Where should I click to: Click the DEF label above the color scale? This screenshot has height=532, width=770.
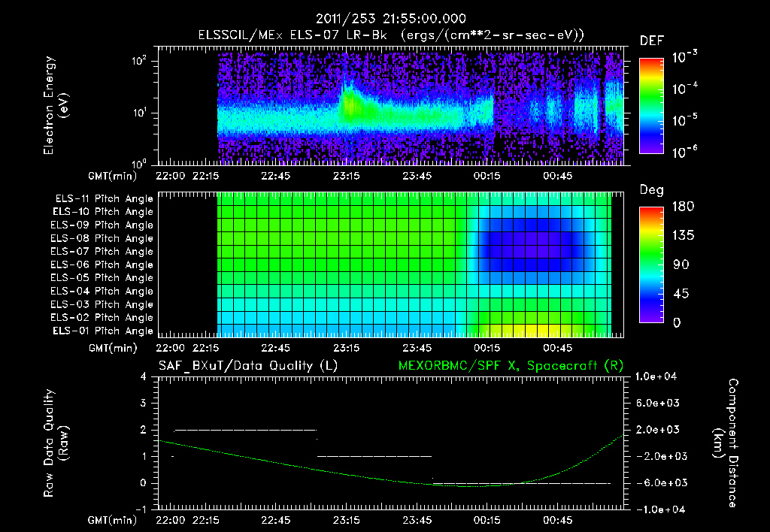pos(651,41)
